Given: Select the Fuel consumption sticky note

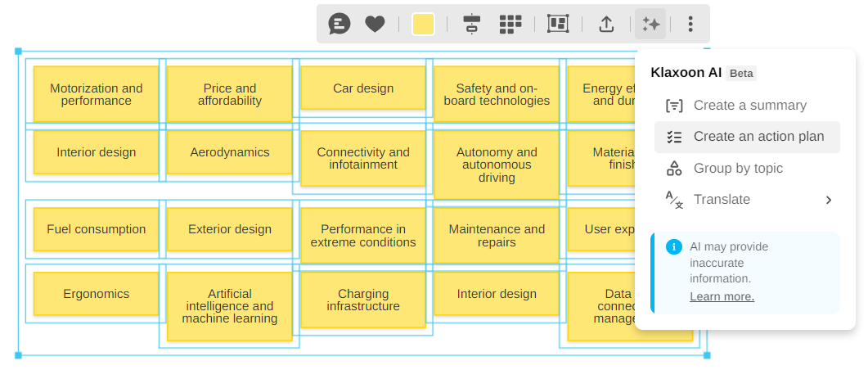Looking at the screenshot, I should [96, 229].
